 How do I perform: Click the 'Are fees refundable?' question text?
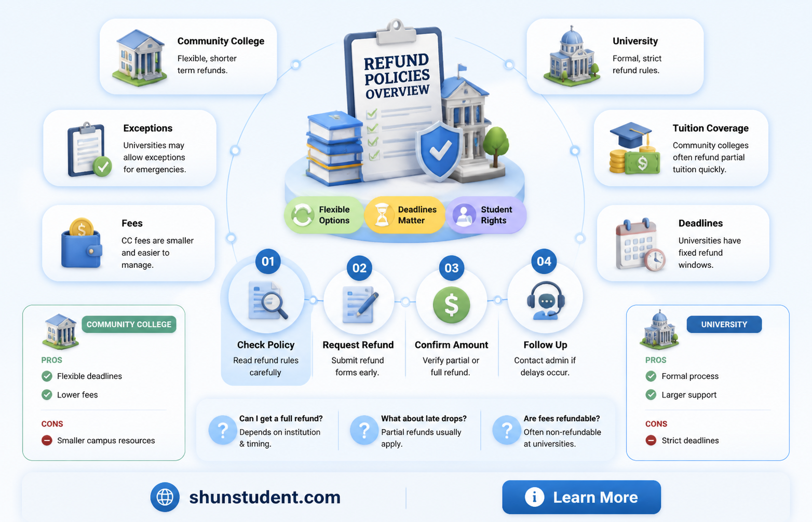562,419
